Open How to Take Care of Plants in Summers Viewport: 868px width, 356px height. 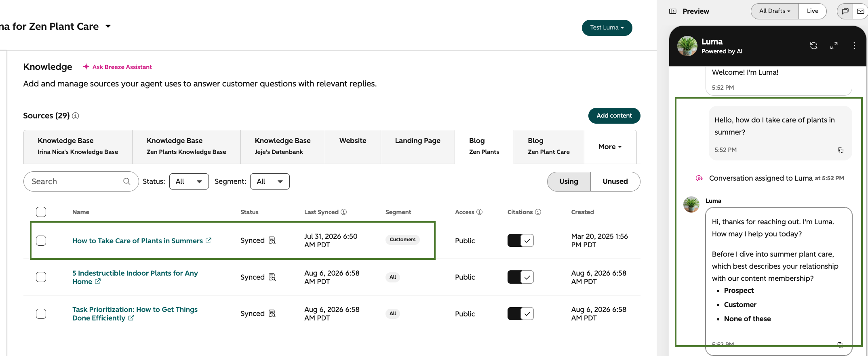[137, 241]
